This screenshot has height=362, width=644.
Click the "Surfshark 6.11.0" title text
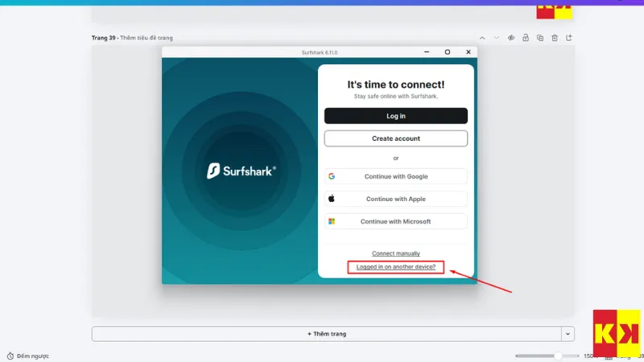click(x=319, y=52)
